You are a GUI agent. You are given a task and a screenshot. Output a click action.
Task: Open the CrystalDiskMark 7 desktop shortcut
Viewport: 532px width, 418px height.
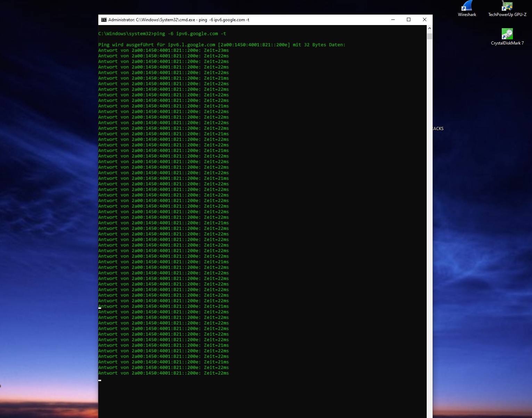pos(507,37)
